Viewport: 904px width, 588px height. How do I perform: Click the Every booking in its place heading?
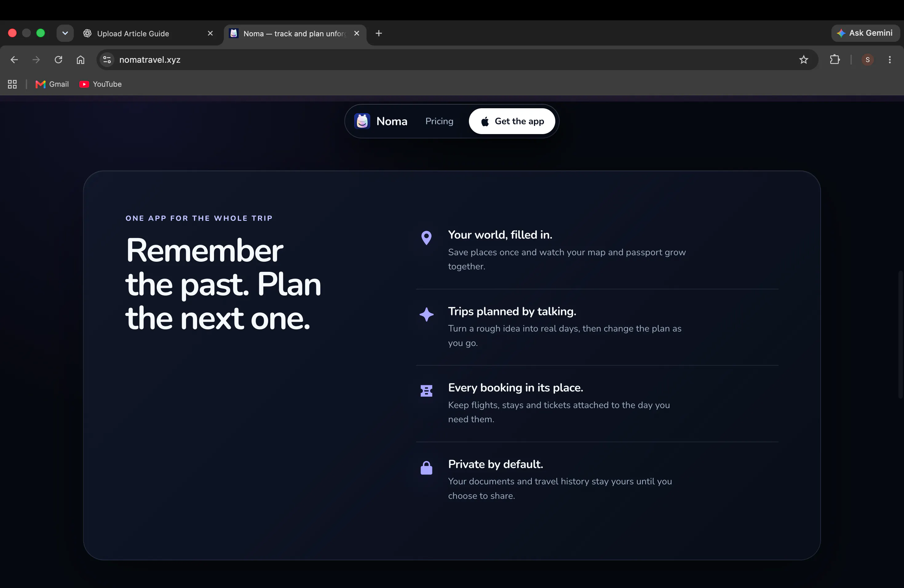pyautogui.click(x=515, y=387)
